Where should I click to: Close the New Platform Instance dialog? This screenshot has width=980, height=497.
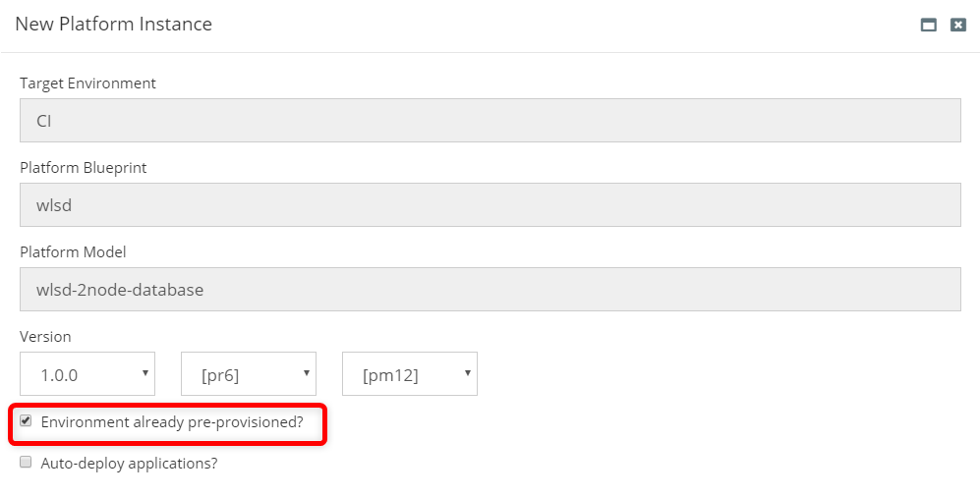click(958, 25)
